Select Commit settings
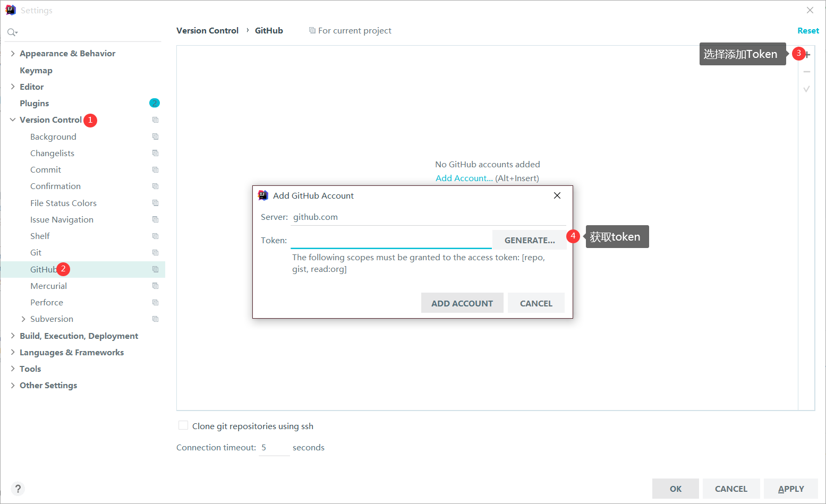826x504 pixels. coord(46,170)
